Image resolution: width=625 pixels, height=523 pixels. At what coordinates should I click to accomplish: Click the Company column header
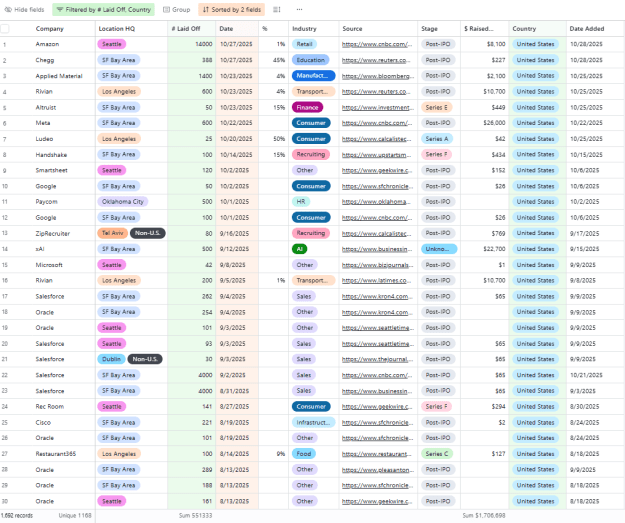(x=49, y=29)
